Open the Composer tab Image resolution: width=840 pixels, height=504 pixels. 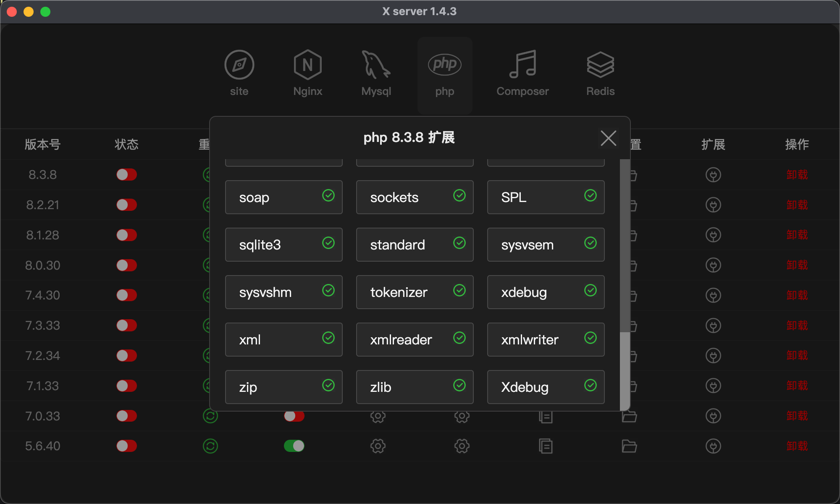(x=522, y=74)
